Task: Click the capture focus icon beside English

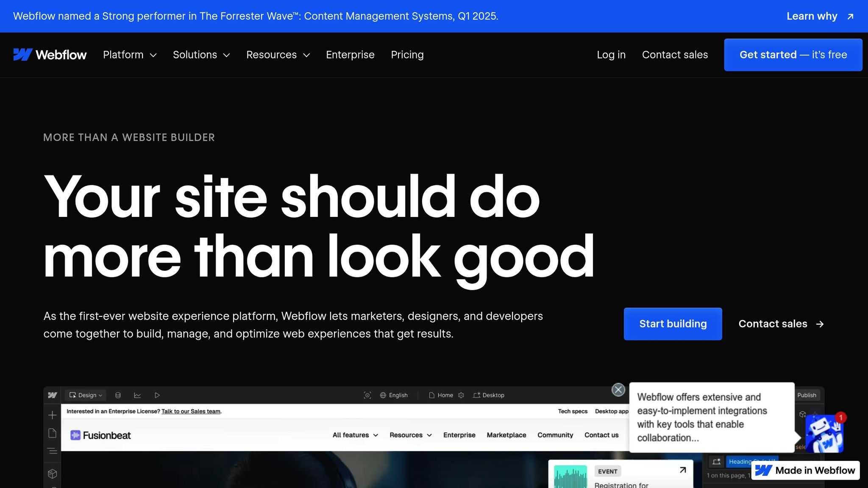Action: [367, 395]
